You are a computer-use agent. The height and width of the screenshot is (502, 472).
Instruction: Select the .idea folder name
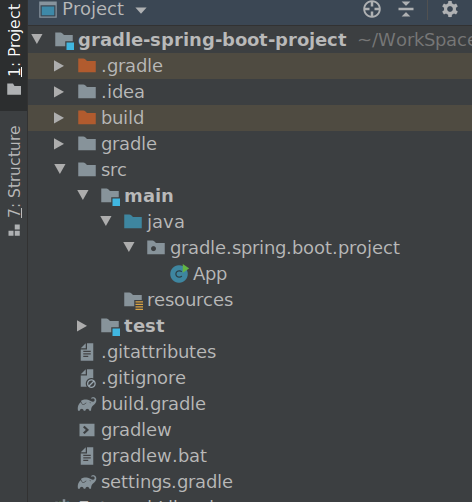pos(123,92)
